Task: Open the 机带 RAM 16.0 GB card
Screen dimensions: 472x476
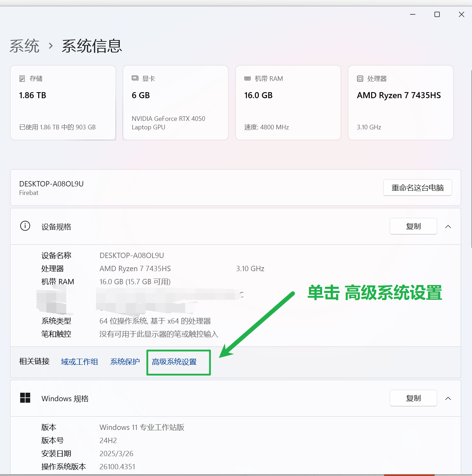Action: [288, 102]
